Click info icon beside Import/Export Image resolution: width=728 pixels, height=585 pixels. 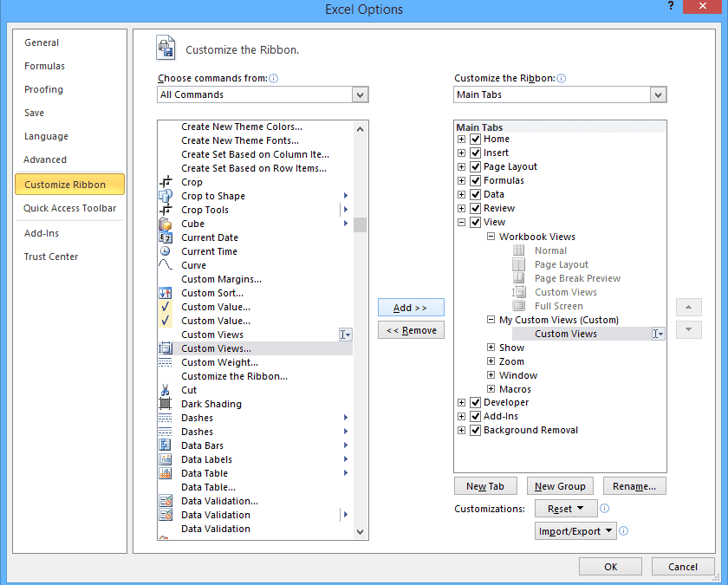623,531
